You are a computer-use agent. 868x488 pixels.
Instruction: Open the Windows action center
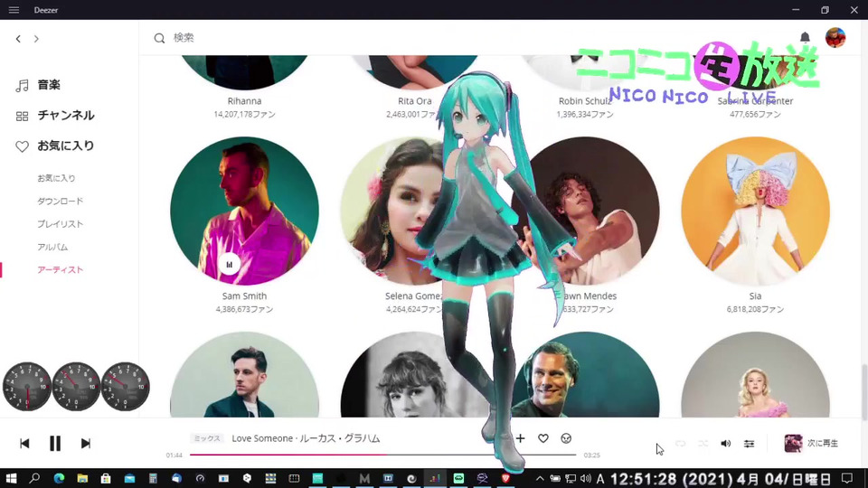click(x=847, y=479)
